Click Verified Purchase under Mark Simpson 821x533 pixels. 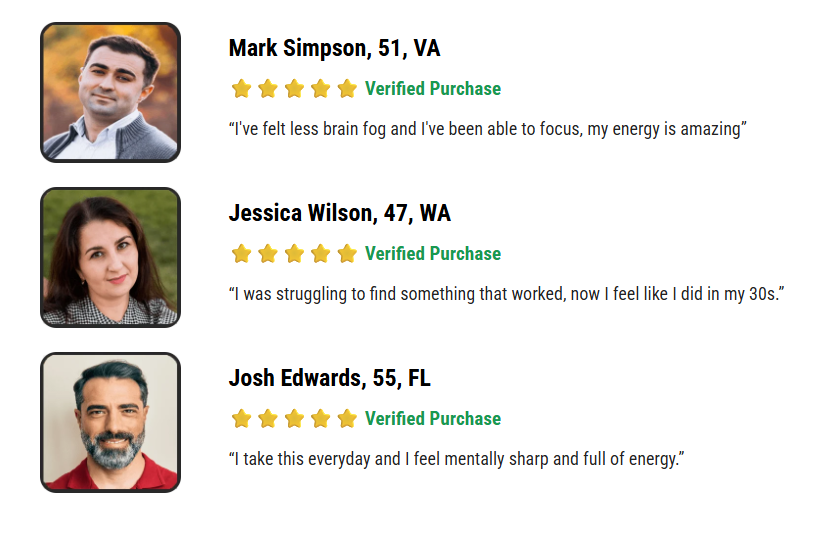(x=433, y=89)
